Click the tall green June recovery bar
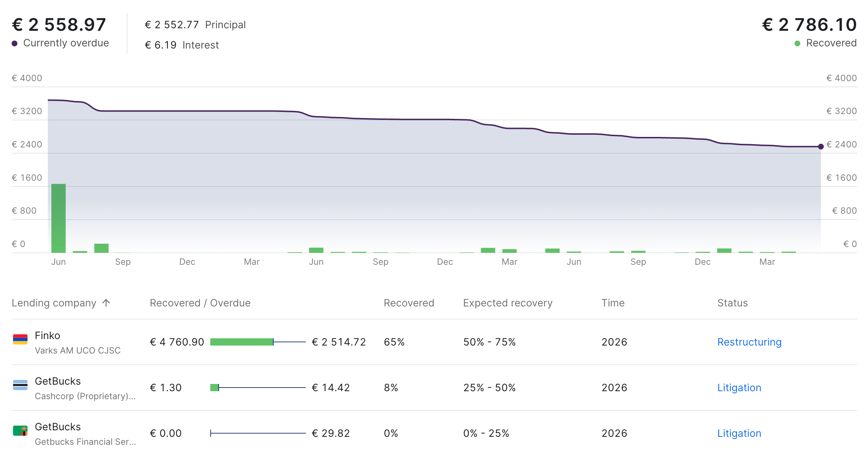This screenshot has height=460, width=868. pos(58,218)
